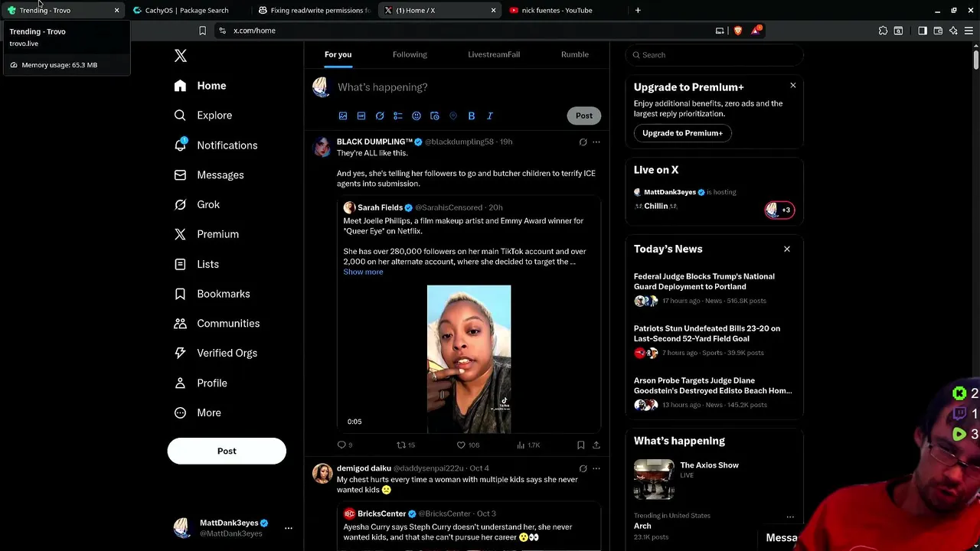This screenshot has height=551, width=980.
Task: Open Grok actions on demigod daiku post
Action: 583,468
